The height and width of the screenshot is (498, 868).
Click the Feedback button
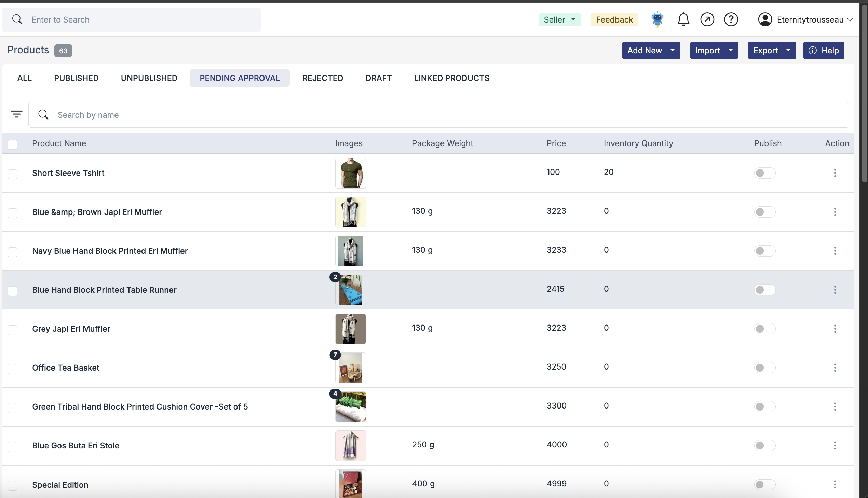[x=614, y=19]
